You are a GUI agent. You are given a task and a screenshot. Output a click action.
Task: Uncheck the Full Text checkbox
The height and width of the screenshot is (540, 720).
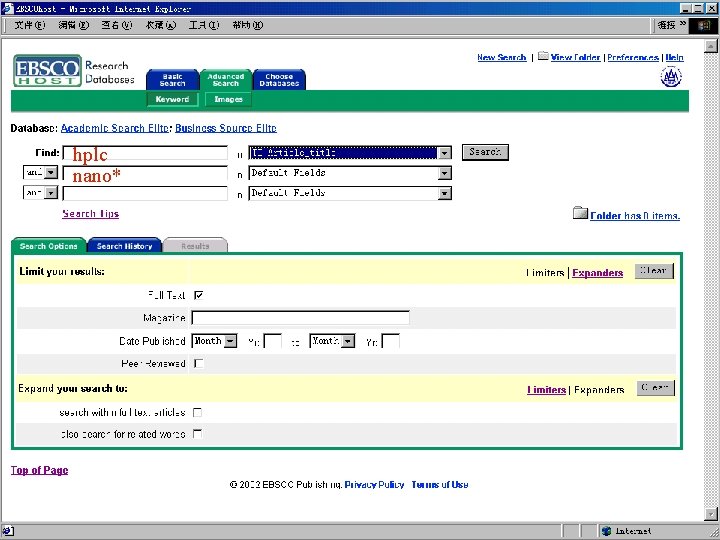[198, 295]
